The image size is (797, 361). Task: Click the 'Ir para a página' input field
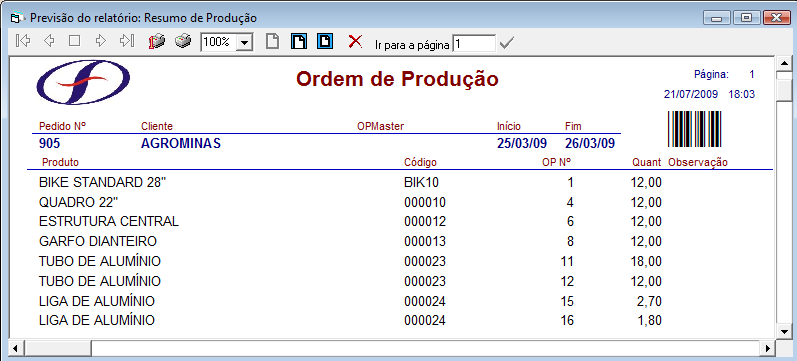[474, 44]
